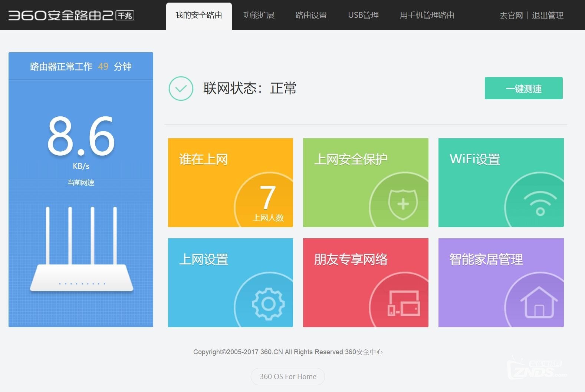This screenshot has height=392, width=585.
Task: Click the gear icon on 上网设置 tile
Action: [x=268, y=304]
